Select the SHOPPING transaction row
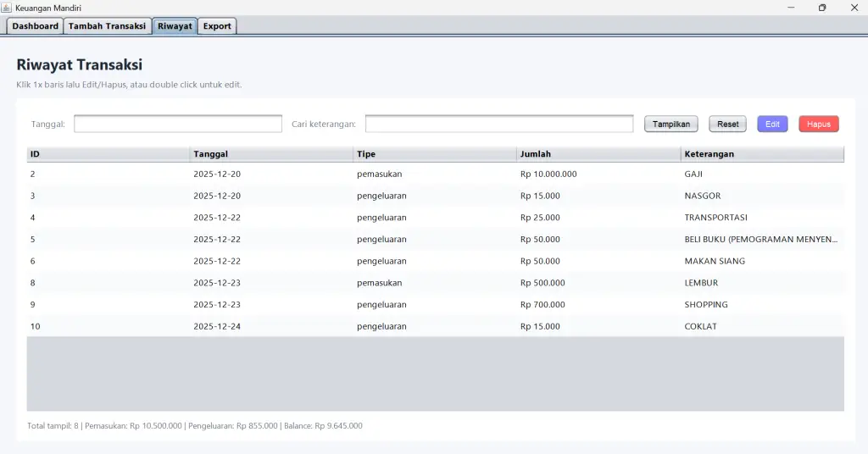The width and height of the screenshot is (868, 454). click(x=435, y=305)
